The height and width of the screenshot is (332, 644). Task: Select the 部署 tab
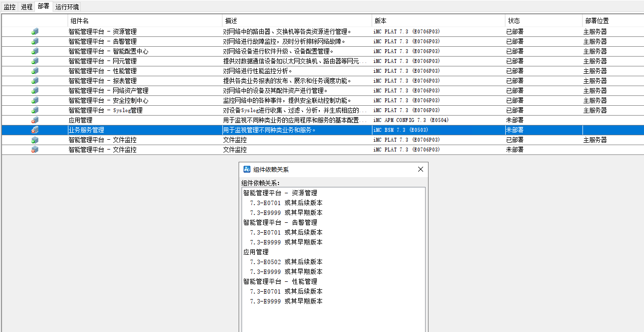pyautogui.click(x=44, y=6)
